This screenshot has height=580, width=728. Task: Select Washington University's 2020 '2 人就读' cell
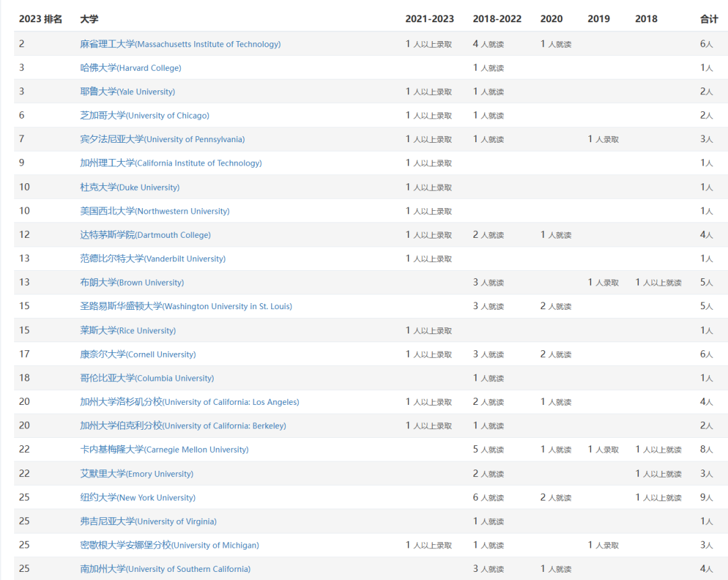click(555, 307)
